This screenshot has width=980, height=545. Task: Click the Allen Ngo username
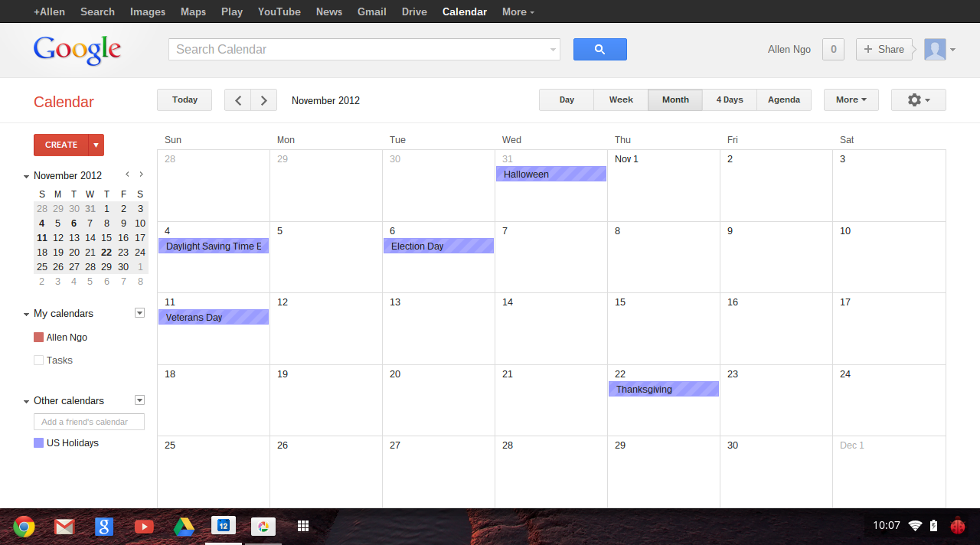(789, 50)
